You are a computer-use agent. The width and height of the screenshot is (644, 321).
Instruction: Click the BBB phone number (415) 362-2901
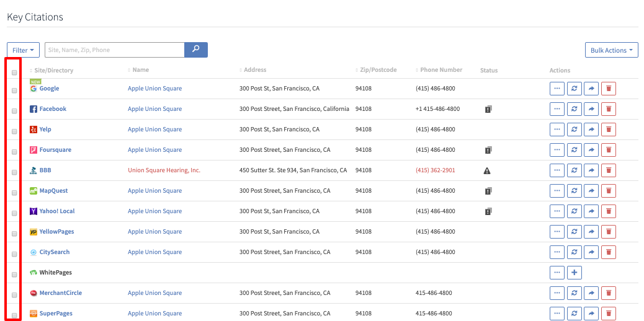[x=436, y=170]
